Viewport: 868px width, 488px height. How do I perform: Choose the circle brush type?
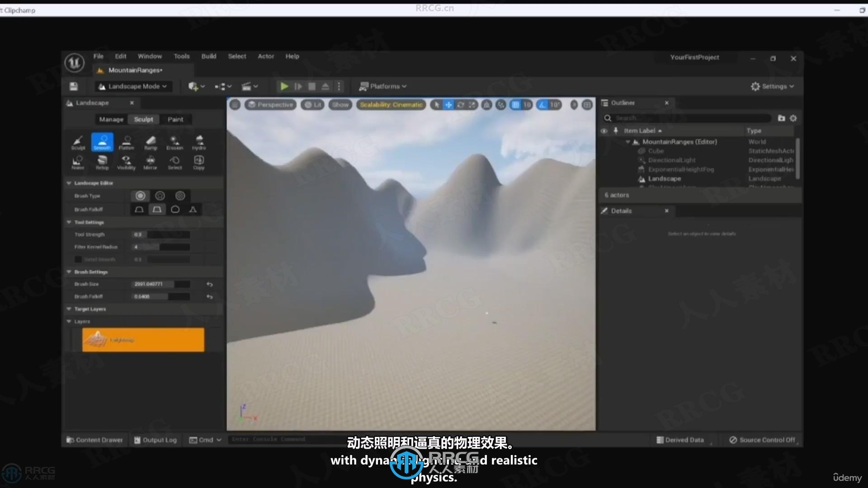(140, 196)
